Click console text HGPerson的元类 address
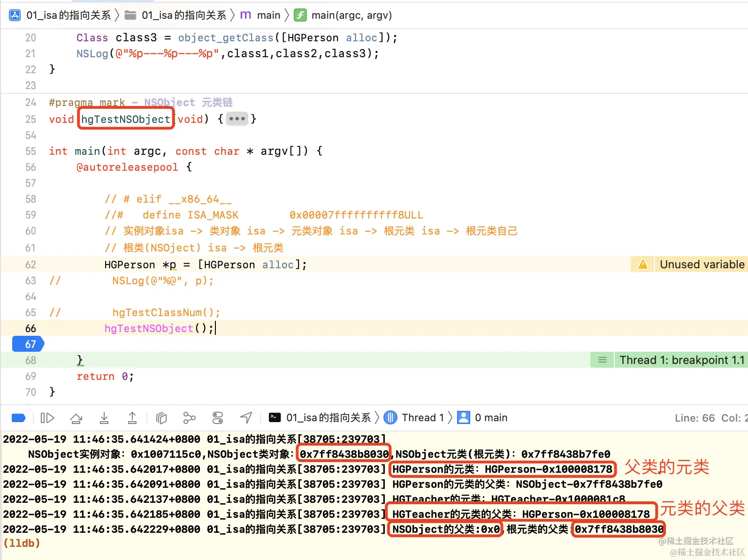This screenshot has height=560, width=748. [502, 469]
